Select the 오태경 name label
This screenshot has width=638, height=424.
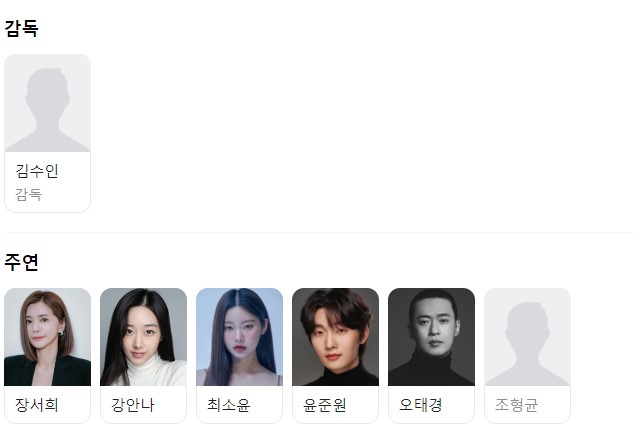421,405
